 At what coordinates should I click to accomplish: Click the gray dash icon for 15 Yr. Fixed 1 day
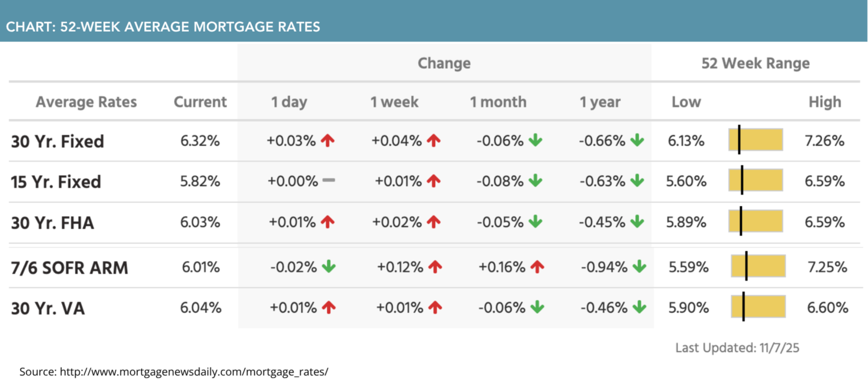click(328, 181)
